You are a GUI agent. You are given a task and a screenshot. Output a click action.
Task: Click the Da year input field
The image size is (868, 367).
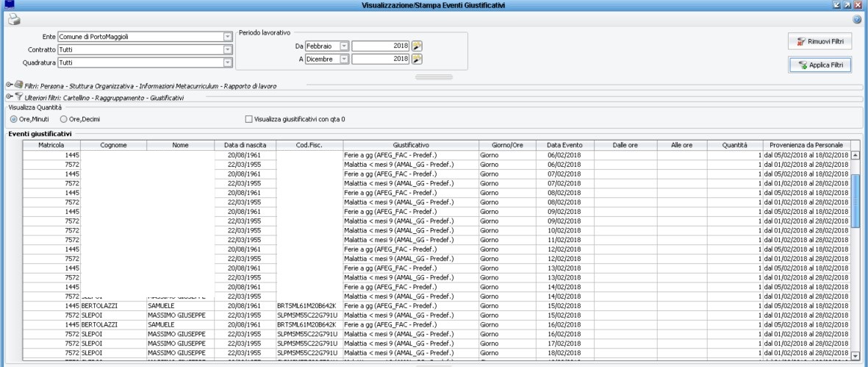380,46
